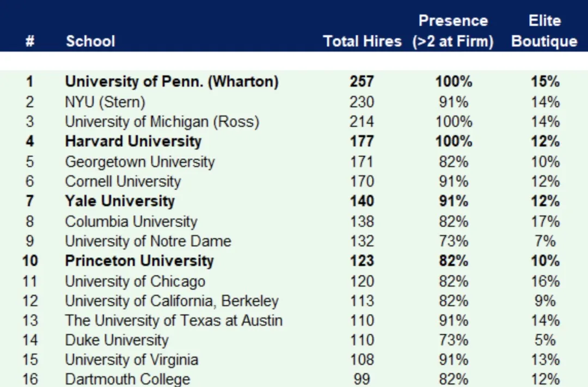
Task: Select University of Chicago's 16% value
Action: coord(545,281)
